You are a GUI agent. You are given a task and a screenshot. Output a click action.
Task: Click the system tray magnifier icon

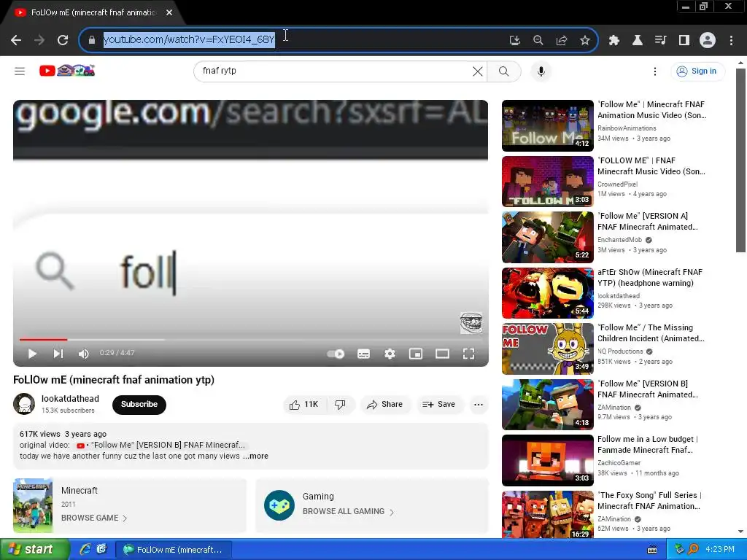693,550
